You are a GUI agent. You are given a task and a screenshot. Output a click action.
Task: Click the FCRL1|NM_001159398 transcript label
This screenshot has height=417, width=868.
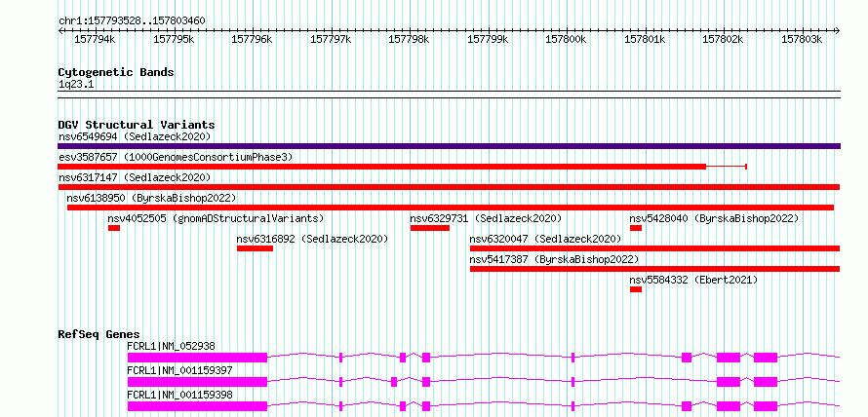(x=179, y=395)
